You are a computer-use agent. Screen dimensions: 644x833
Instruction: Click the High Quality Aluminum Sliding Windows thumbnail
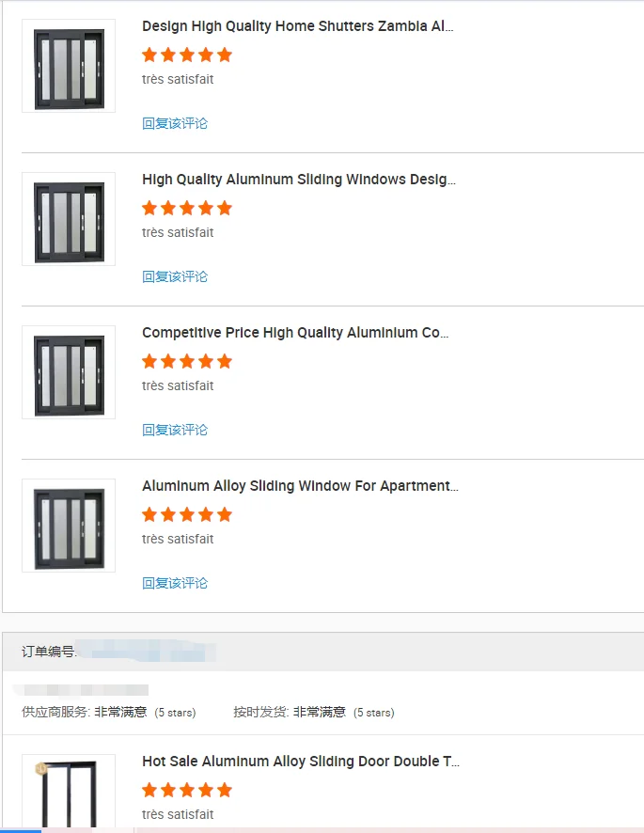pos(69,219)
